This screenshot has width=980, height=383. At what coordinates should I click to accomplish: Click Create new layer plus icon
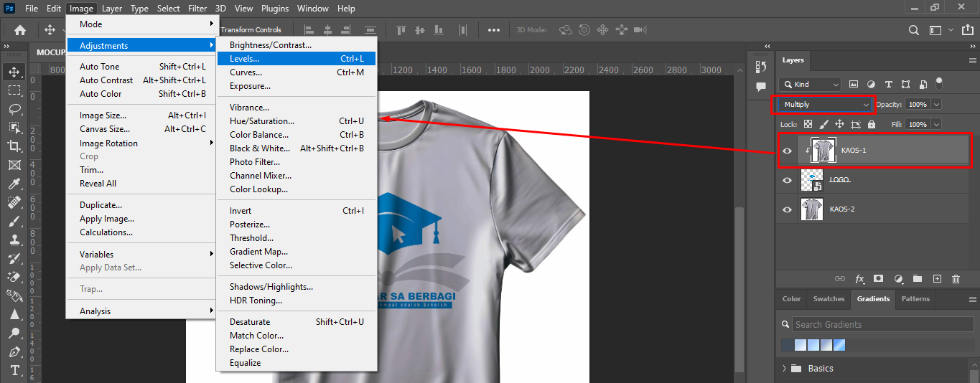click(x=937, y=278)
